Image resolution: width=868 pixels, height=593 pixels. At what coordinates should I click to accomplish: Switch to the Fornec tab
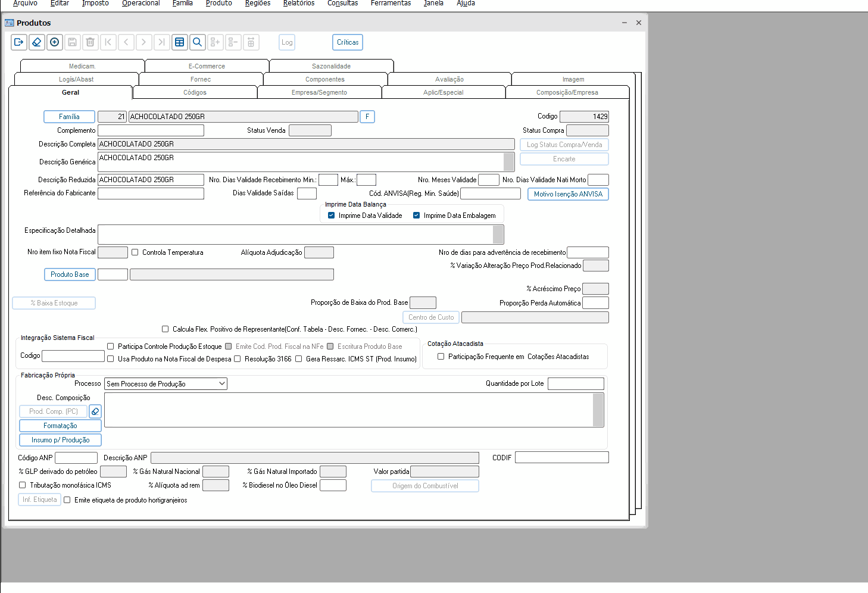(201, 79)
